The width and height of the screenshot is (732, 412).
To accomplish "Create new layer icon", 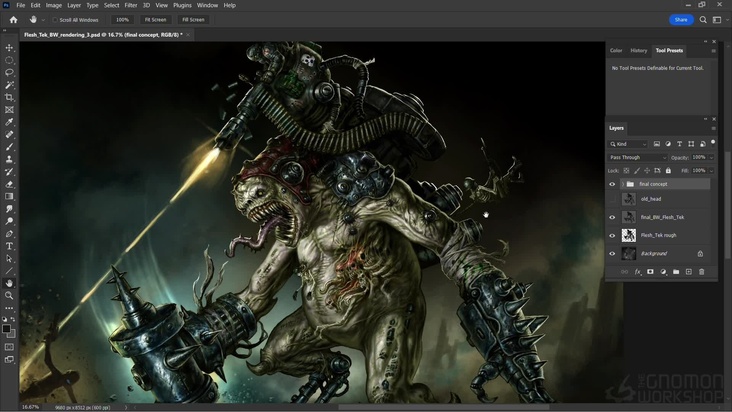I will (x=689, y=272).
